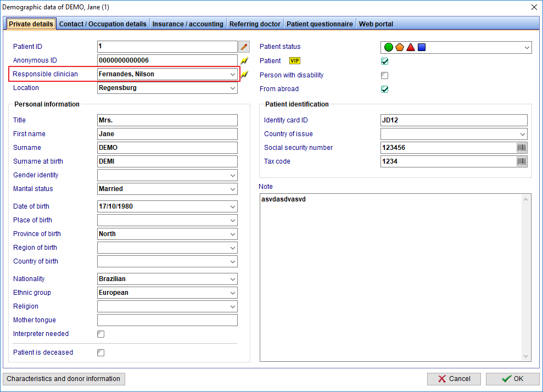Uncheck the From abroad checkbox
543x392 pixels.
[x=384, y=89]
